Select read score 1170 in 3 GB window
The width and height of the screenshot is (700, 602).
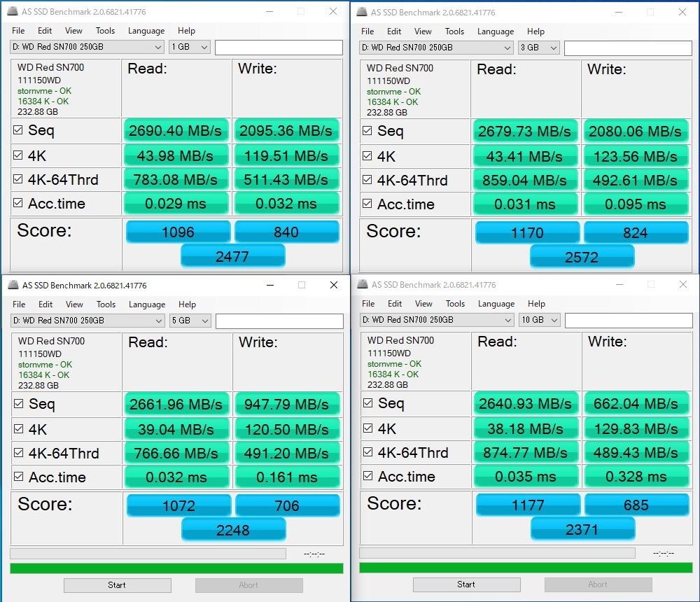point(527,232)
